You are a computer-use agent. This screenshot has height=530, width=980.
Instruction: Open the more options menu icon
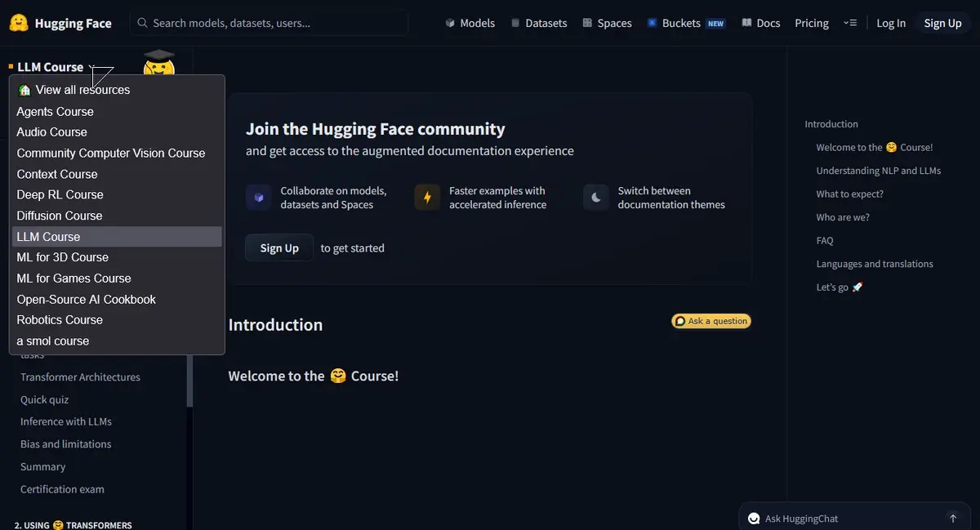coord(850,23)
